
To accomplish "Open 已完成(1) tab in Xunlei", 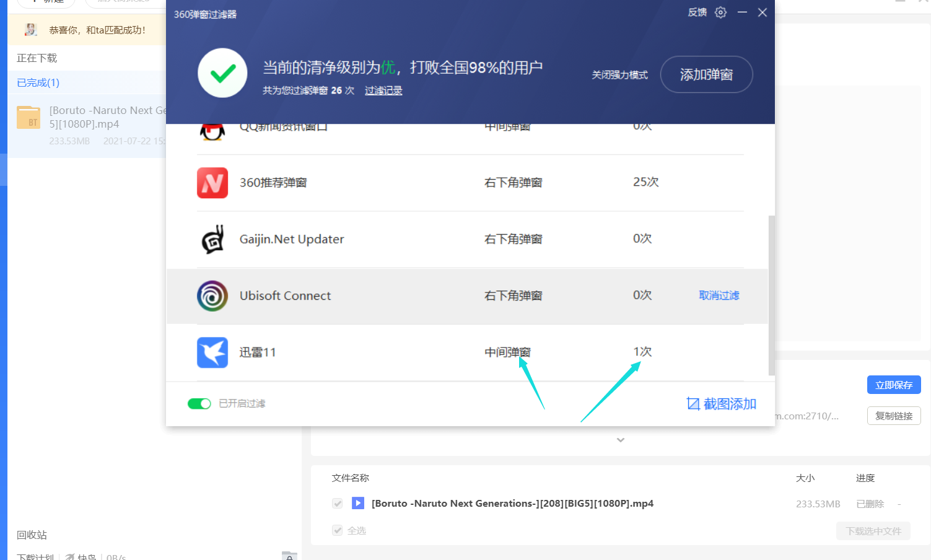I will coord(38,83).
